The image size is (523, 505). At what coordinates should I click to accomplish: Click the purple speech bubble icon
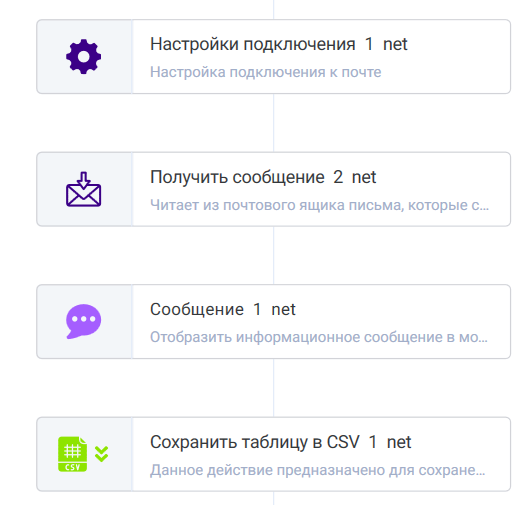tap(83, 321)
